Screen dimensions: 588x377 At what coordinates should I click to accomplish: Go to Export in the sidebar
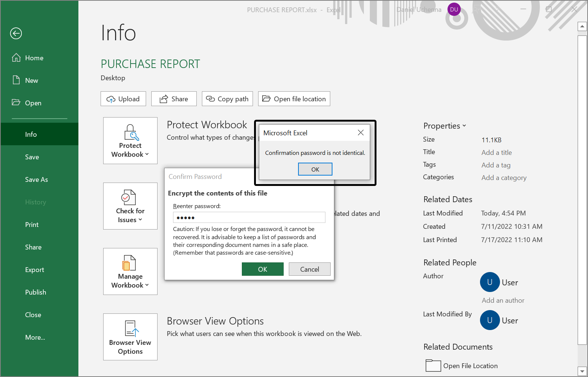tap(34, 270)
